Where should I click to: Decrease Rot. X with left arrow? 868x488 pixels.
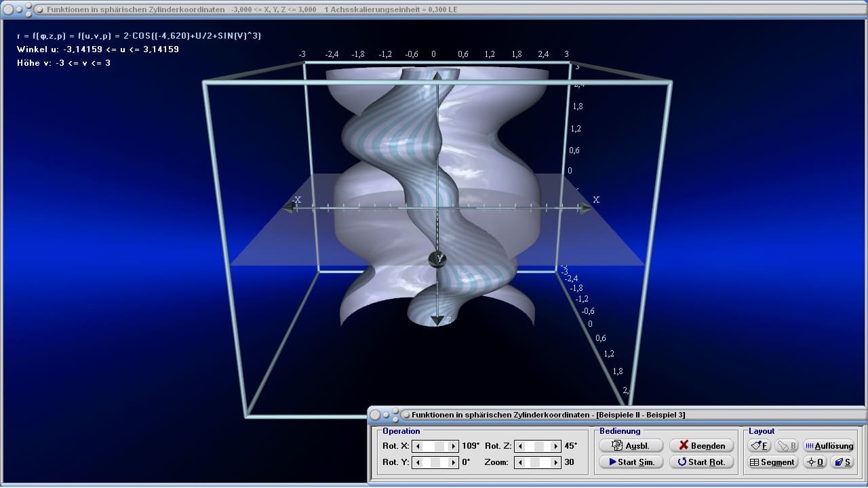point(418,446)
